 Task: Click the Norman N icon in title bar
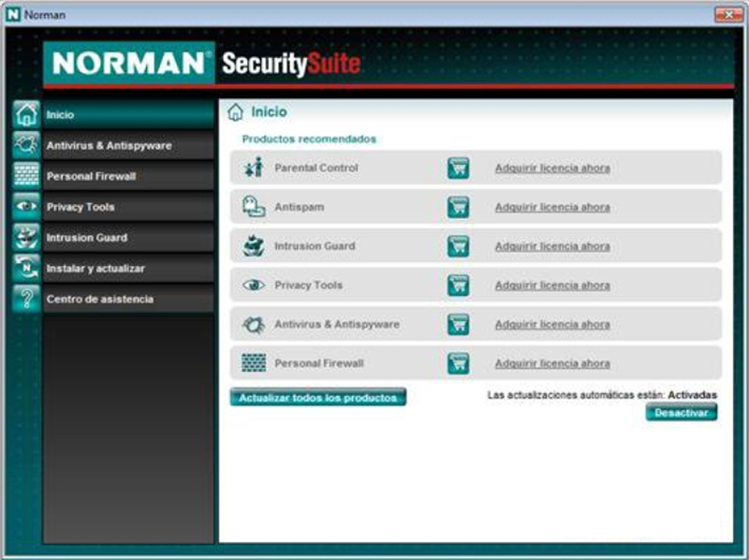[13, 15]
